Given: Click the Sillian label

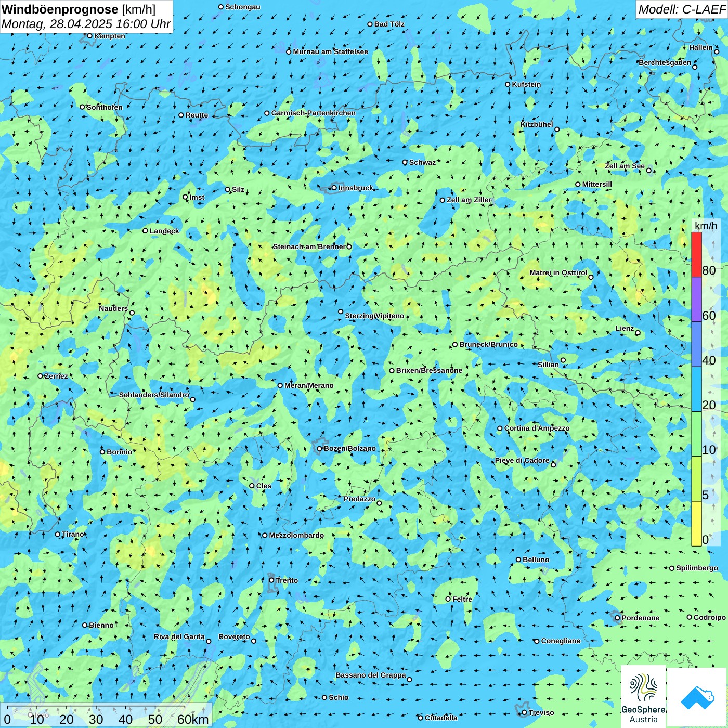Looking at the screenshot, I should pyautogui.click(x=548, y=365).
